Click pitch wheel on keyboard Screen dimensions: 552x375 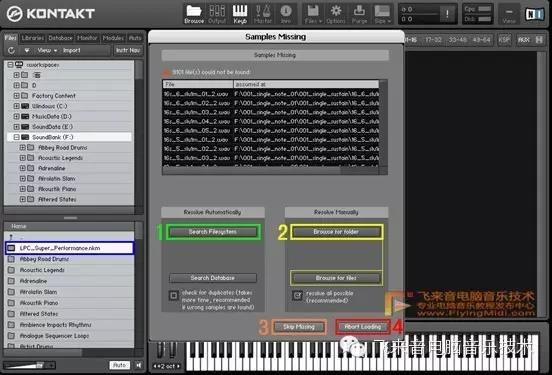160,350
